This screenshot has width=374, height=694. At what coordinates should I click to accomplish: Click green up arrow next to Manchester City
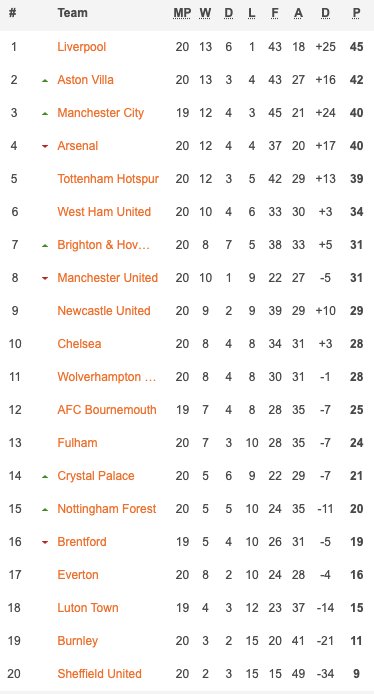[45, 114]
